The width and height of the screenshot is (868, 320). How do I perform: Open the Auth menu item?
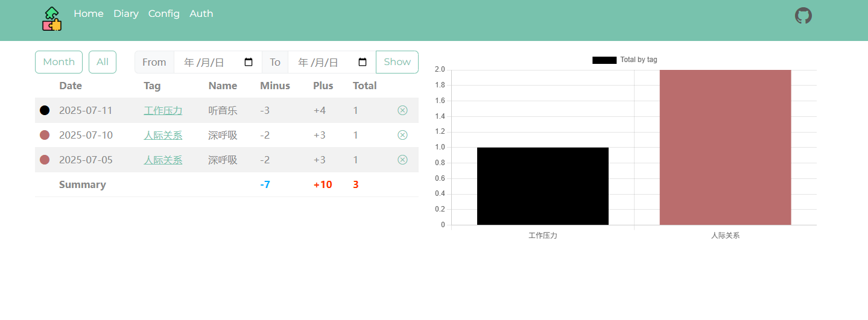coord(201,14)
